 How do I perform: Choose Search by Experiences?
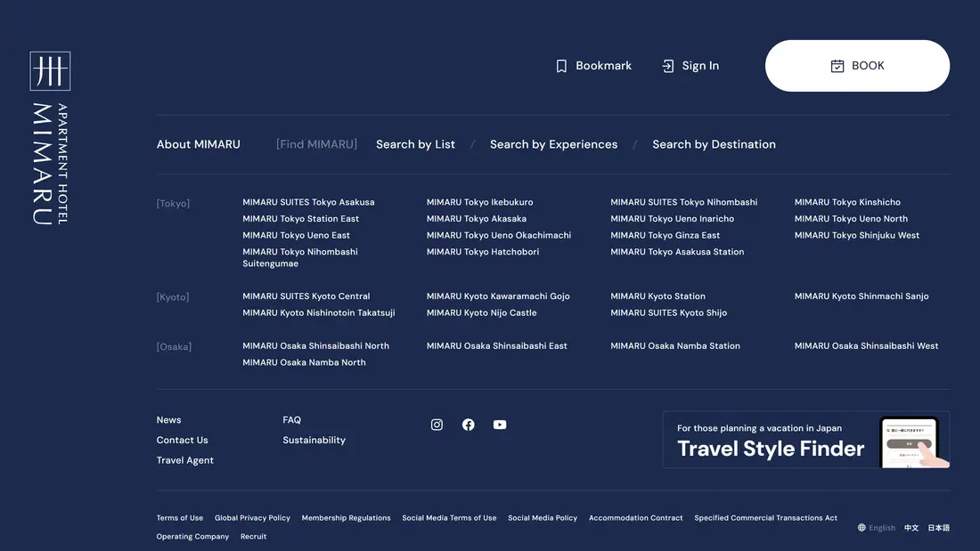(x=553, y=144)
